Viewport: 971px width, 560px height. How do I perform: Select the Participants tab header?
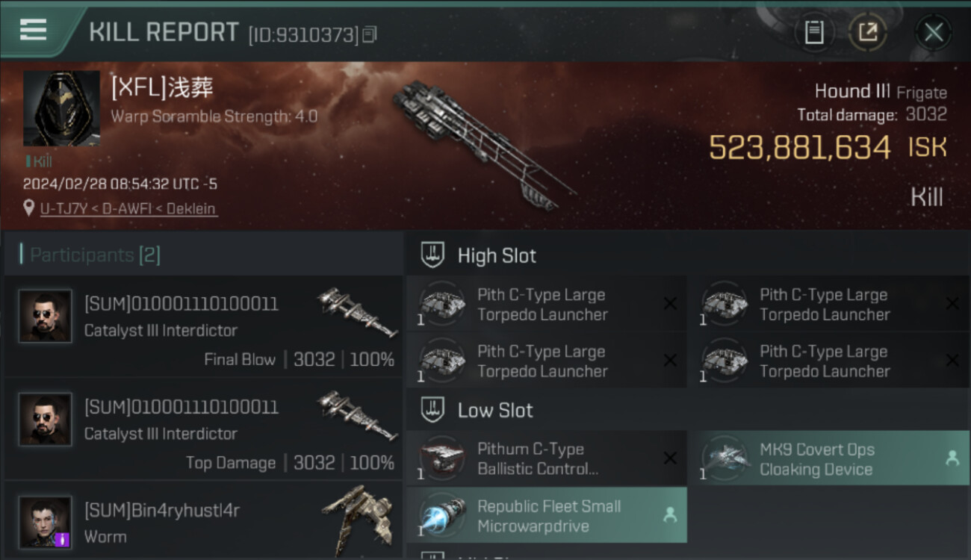tap(95, 255)
